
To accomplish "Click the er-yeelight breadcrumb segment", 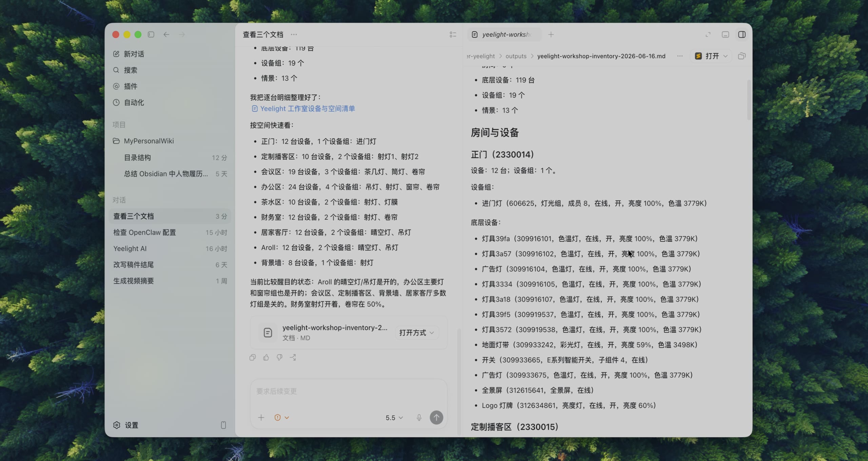I will pyautogui.click(x=481, y=56).
